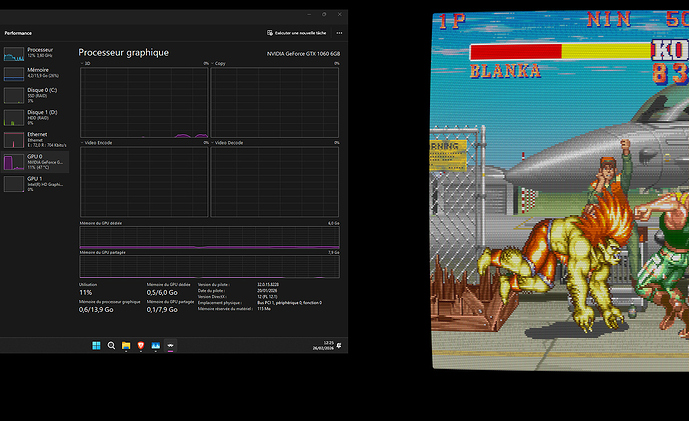Open the taskbar Search icon

pyautogui.click(x=111, y=346)
